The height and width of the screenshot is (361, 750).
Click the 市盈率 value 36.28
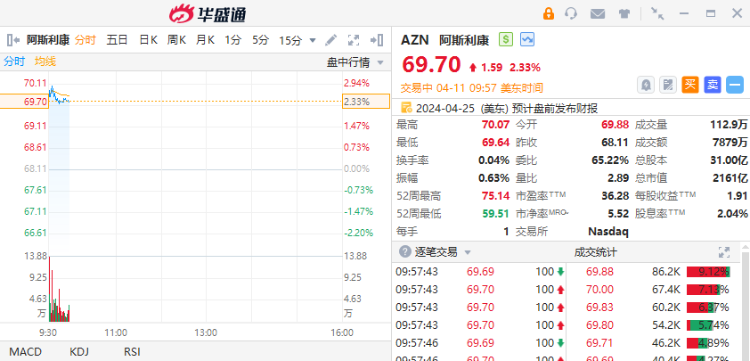point(615,196)
